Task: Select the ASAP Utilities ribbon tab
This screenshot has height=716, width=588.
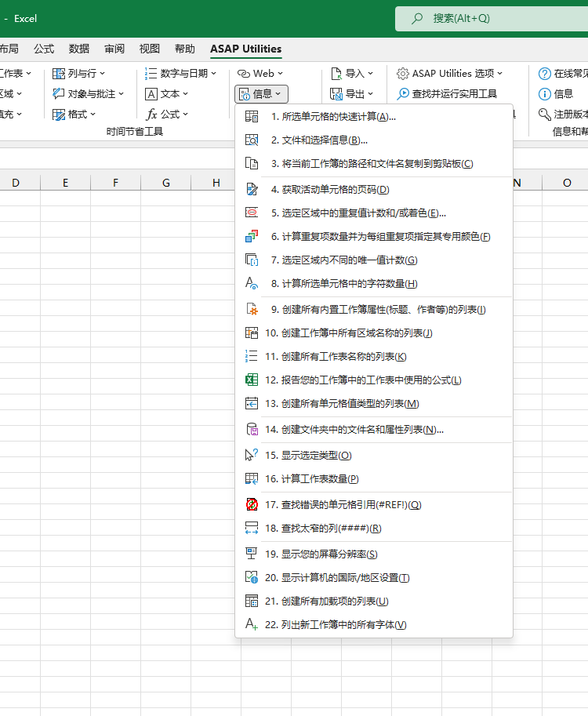Action: point(245,49)
